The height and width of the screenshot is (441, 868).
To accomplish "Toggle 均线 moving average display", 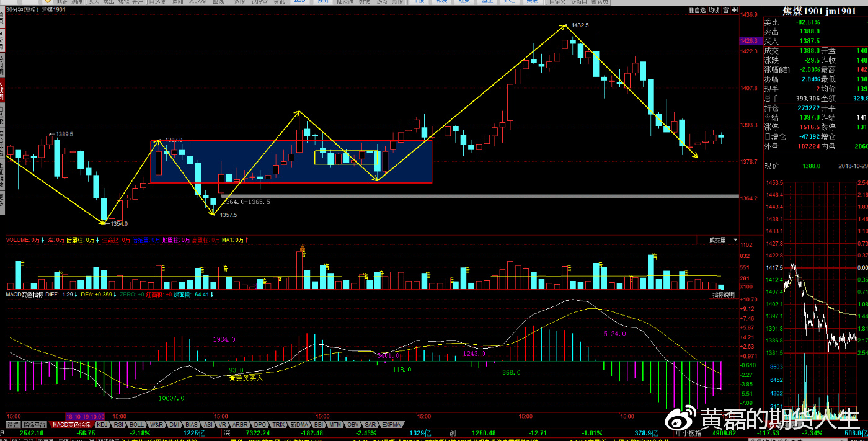I will point(714,11).
